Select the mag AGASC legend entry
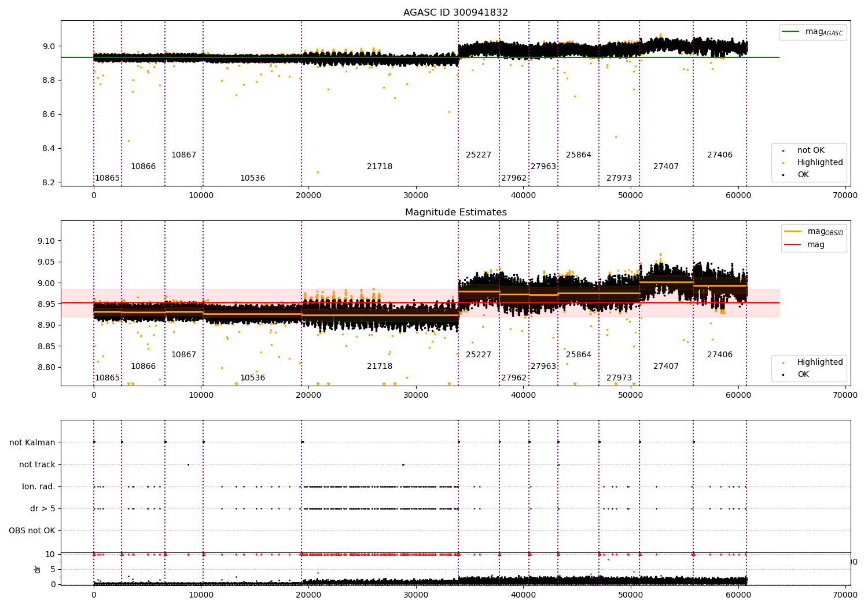Viewport: 868px width, 608px height. [x=813, y=32]
